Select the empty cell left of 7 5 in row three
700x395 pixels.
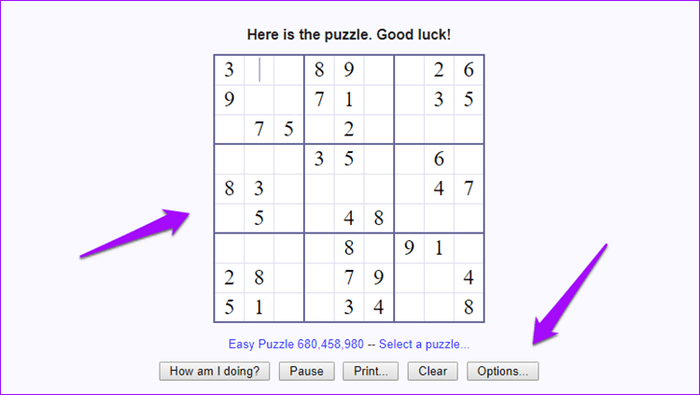(229, 129)
